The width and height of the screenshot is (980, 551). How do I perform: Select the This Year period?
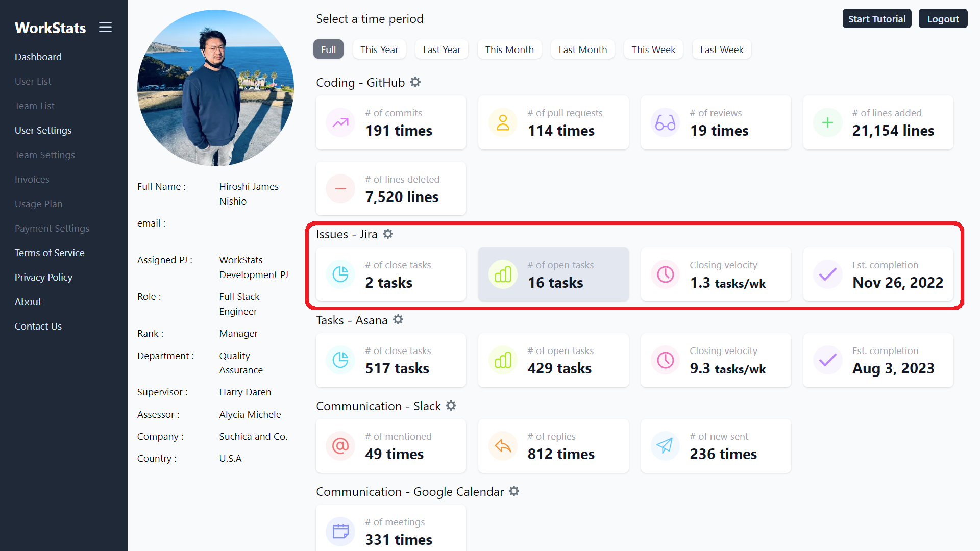click(379, 49)
